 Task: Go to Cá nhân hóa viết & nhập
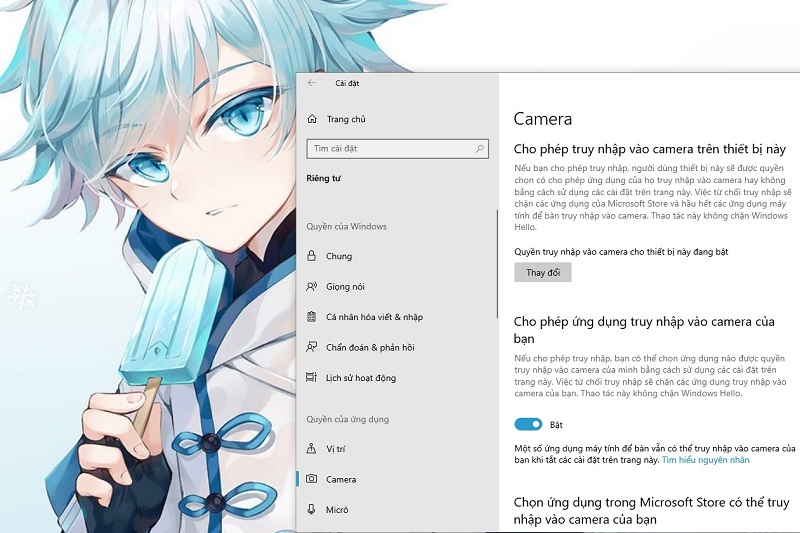coord(374,317)
